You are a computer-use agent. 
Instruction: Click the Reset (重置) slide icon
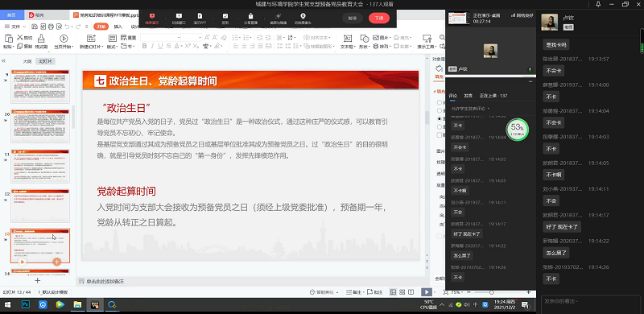(x=123, y=37)
